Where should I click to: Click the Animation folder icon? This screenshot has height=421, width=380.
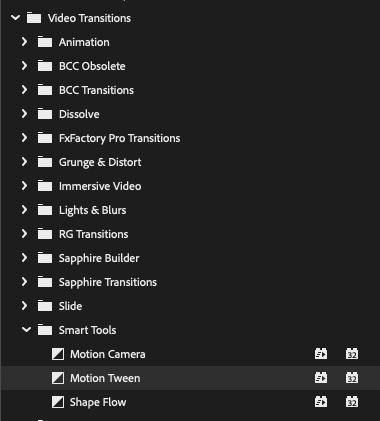pos(45,42)
